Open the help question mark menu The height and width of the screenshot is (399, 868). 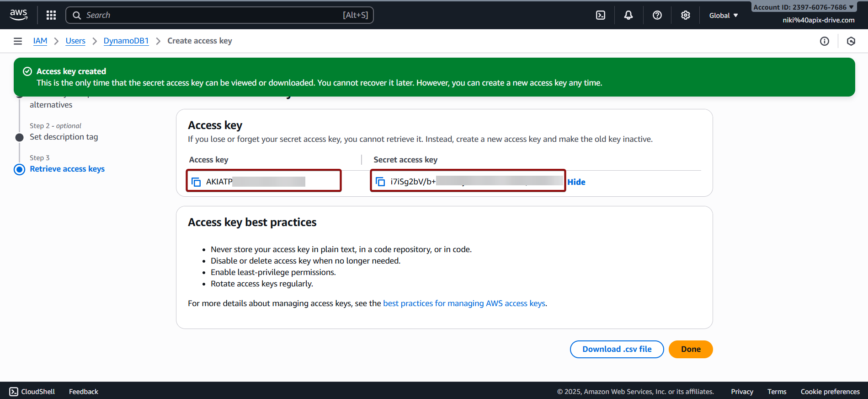click(x=657, y=15)
